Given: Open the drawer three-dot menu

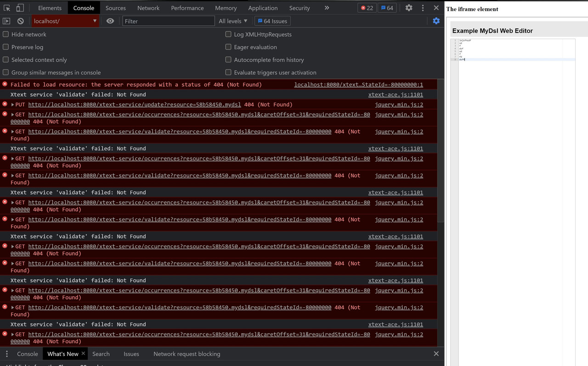Looking at the screenshot, I should (7, 354).
